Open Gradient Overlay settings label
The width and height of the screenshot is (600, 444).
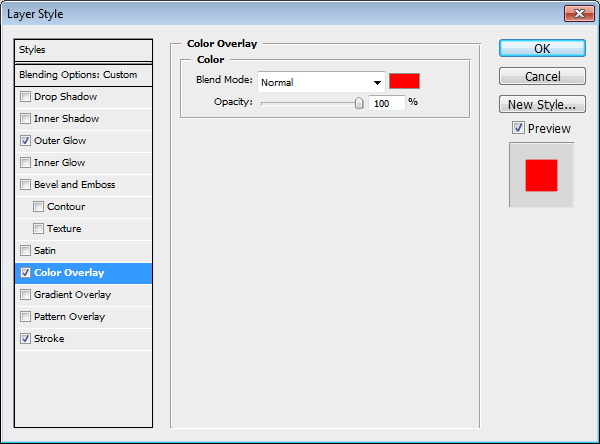click(x=73, y=295)
